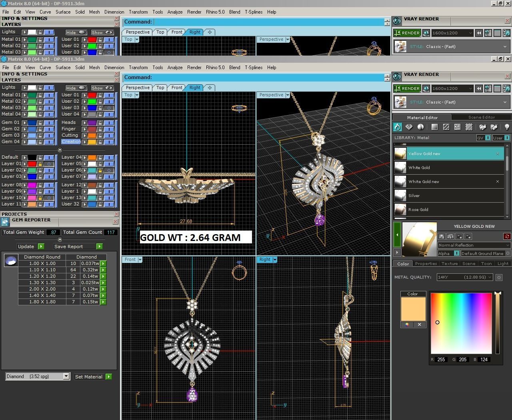Click the save material floppy icon

click(442, 237)
